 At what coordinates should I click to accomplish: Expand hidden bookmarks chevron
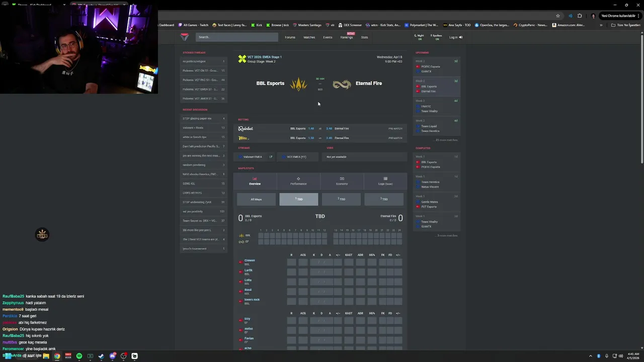[601, 25]
